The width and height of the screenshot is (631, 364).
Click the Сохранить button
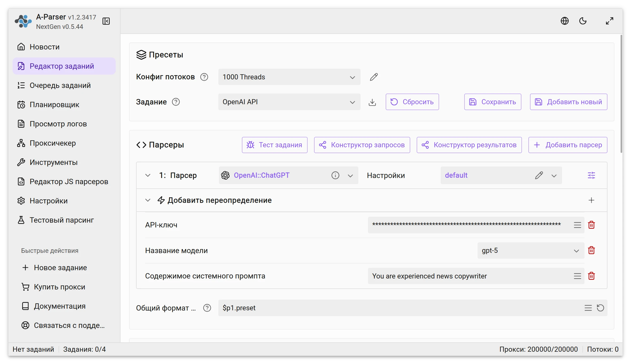click(493, 102)
